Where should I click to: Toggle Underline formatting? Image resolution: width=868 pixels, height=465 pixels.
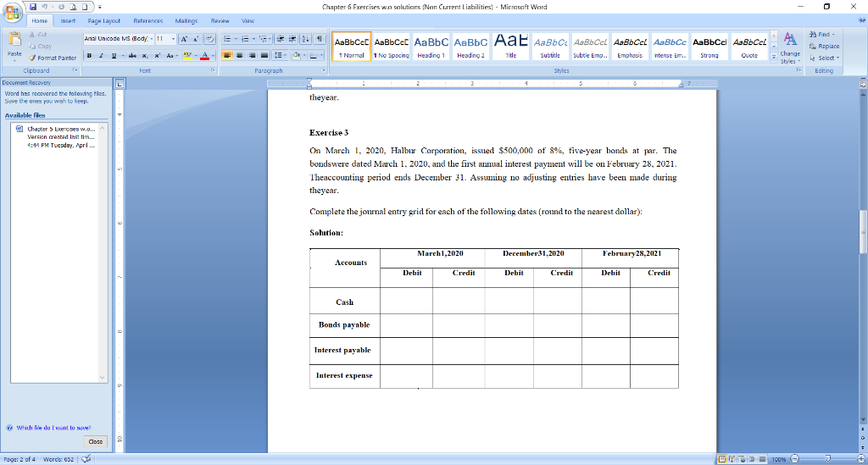(114, 55)
